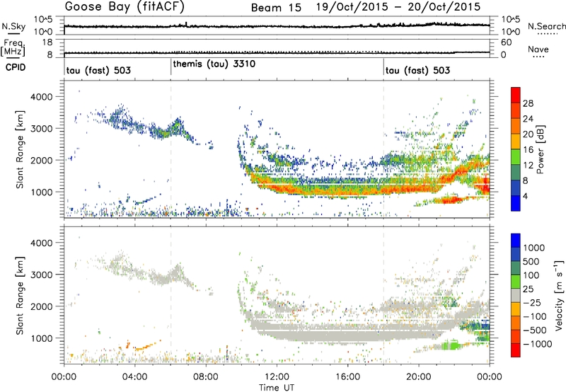This screenshot has height=392, width=566.
Task: Click the '-1000' velocity scale value
Action: (538, 344)
